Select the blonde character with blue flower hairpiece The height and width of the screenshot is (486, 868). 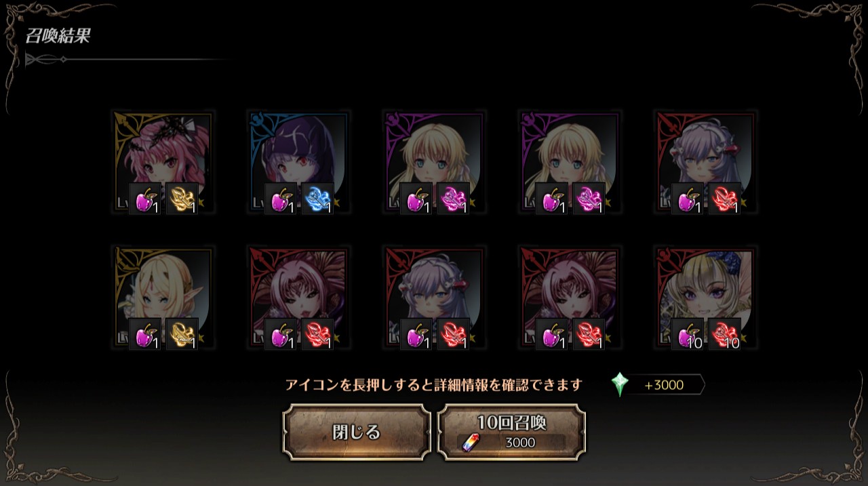coord(705,298)
